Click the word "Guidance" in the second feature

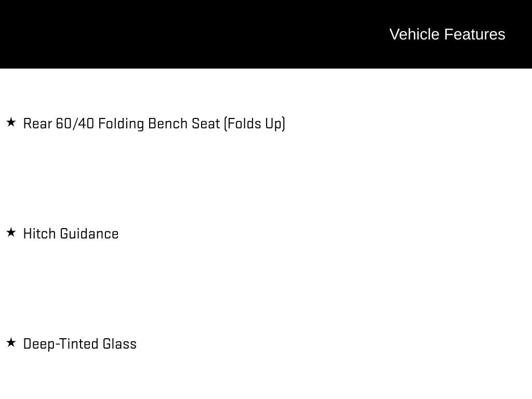click(x=89, y=234)
